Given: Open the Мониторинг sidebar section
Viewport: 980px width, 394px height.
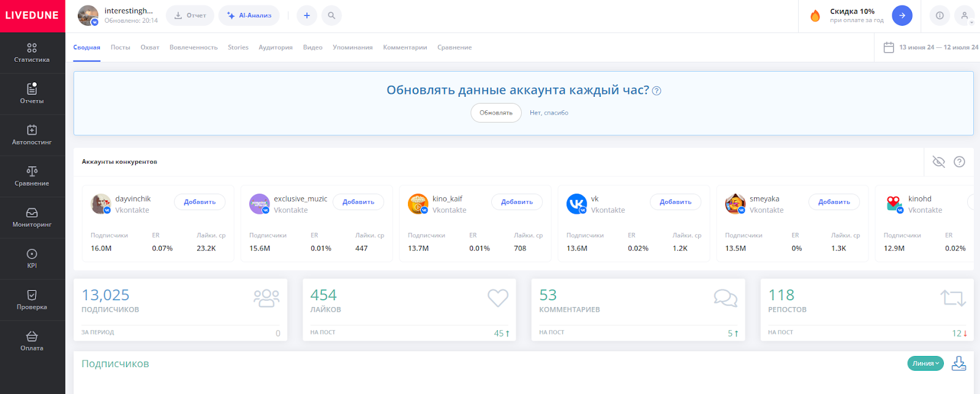Looking at the screenshot, I should click(32, 218).
